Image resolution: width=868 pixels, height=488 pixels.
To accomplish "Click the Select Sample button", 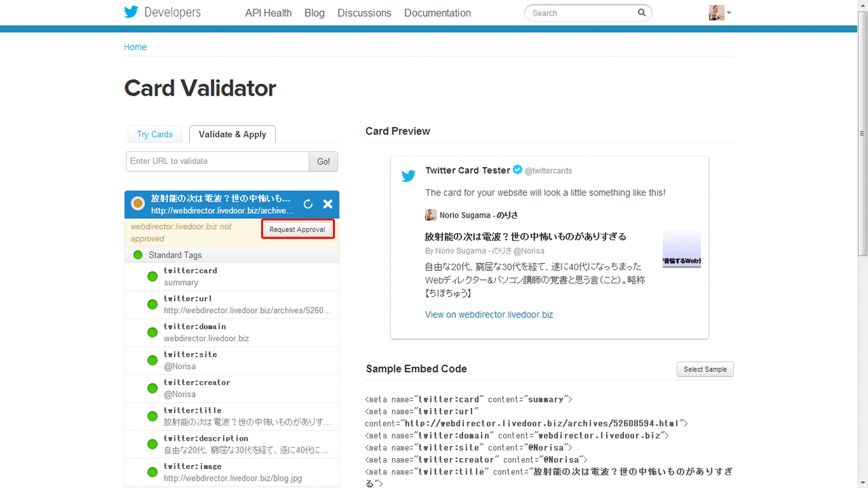I will pos(705,369).
